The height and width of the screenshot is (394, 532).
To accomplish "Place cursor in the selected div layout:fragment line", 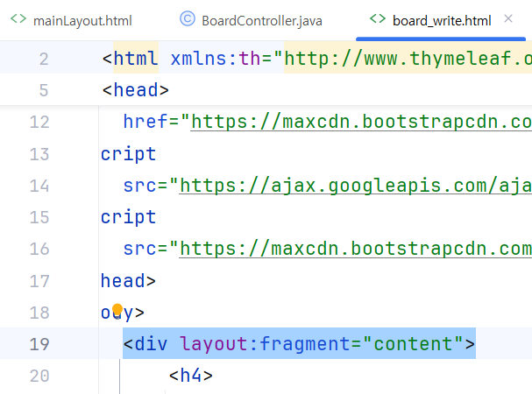I will pyautogui.click(x=299, y=343).
